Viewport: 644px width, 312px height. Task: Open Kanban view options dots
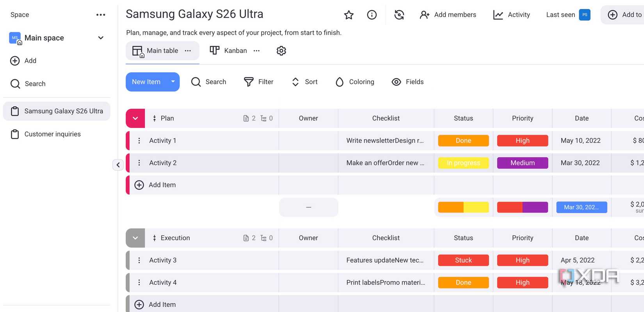256,51
